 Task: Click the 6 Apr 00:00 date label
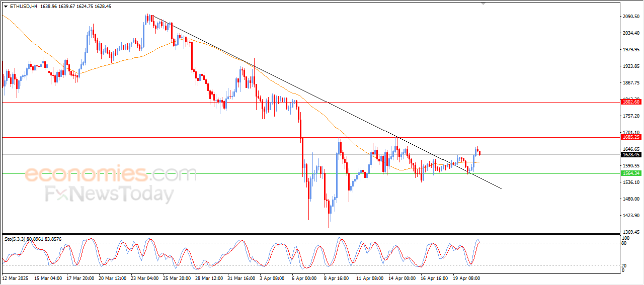[303, 277]
